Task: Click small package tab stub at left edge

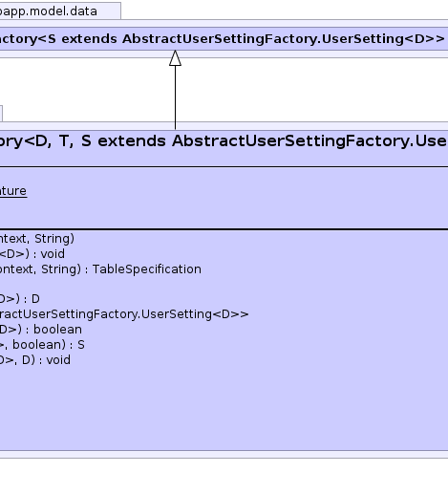Action: click(x=1, y=114)
